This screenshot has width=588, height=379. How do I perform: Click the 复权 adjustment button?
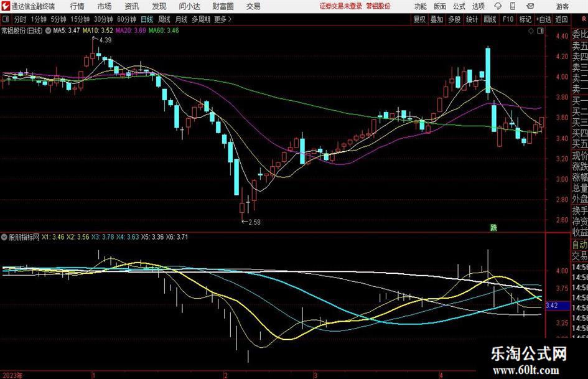[x=419, y=19]
